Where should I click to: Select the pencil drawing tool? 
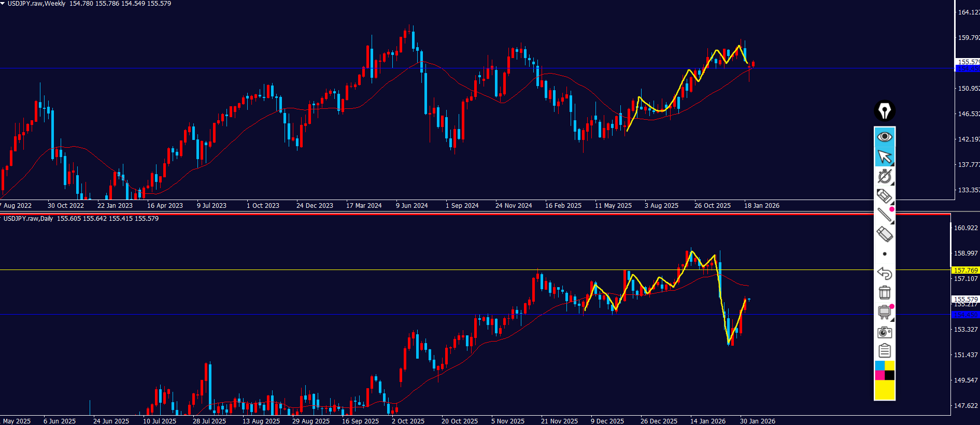point(884,196)
